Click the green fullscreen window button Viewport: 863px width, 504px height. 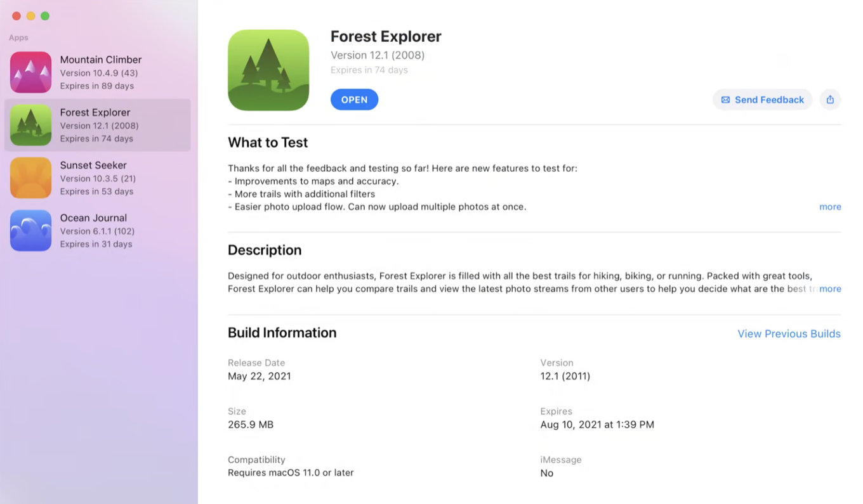click(45, 16)
